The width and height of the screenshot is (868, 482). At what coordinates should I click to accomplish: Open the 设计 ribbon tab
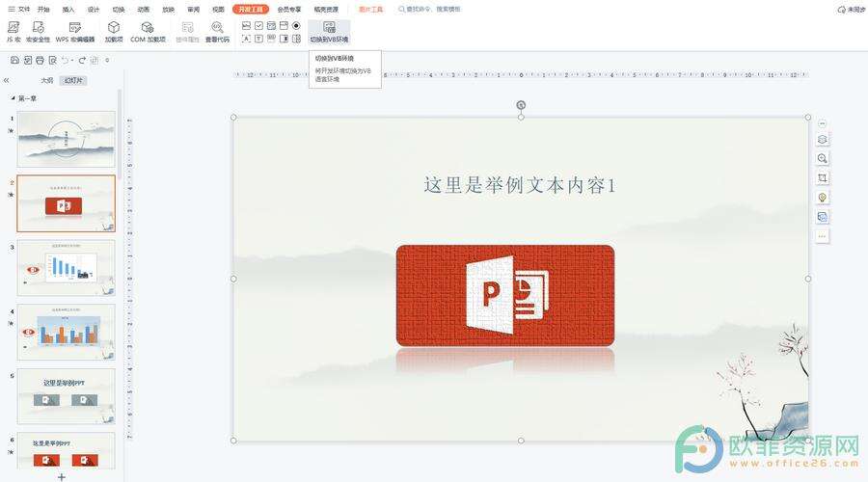coord(94,10)
